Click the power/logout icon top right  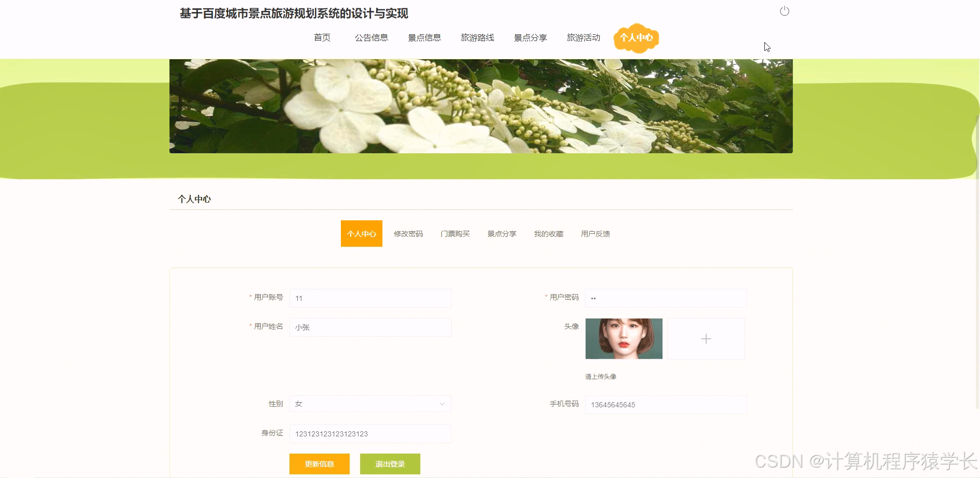coord(784,11)
